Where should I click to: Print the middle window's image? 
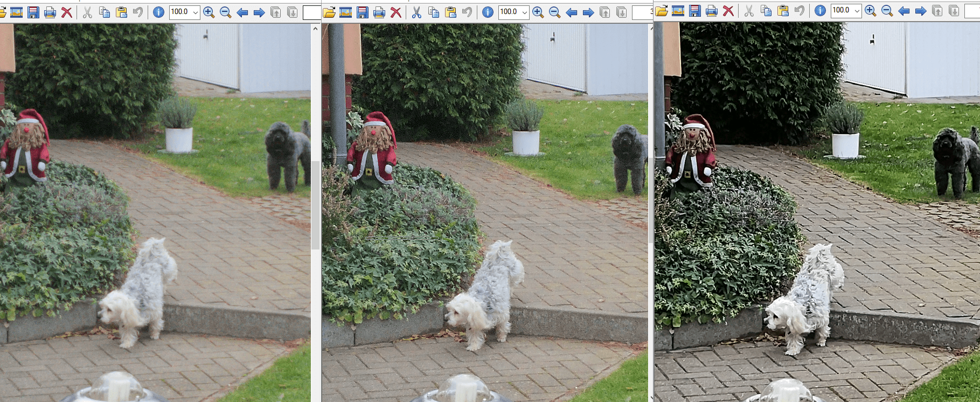pyautogui.click(x=379, y=12)
